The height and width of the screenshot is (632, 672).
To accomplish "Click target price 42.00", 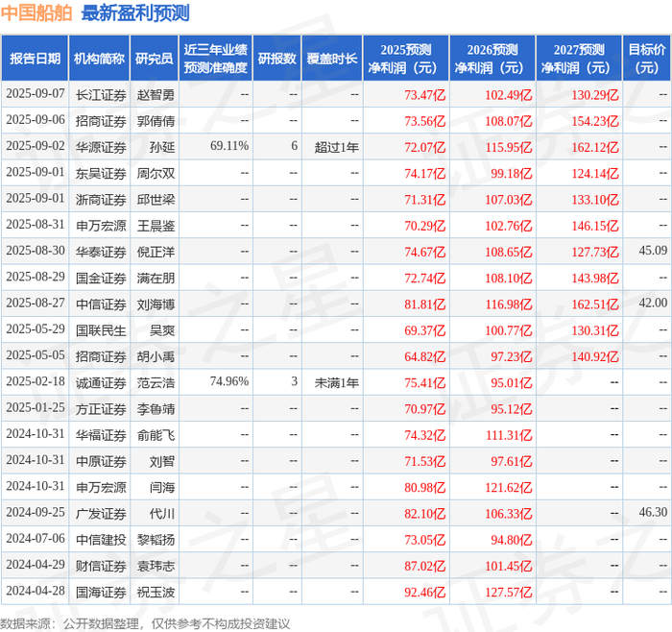I will pos(653,303).
